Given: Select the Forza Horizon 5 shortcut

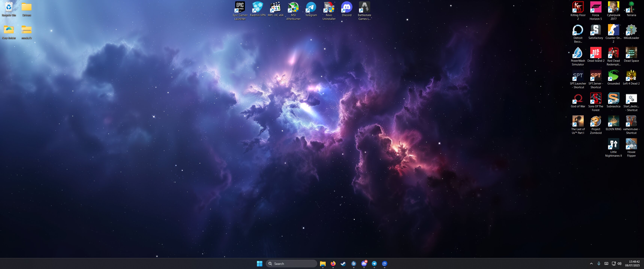Looking at the screenshot, I should point(595,11).
